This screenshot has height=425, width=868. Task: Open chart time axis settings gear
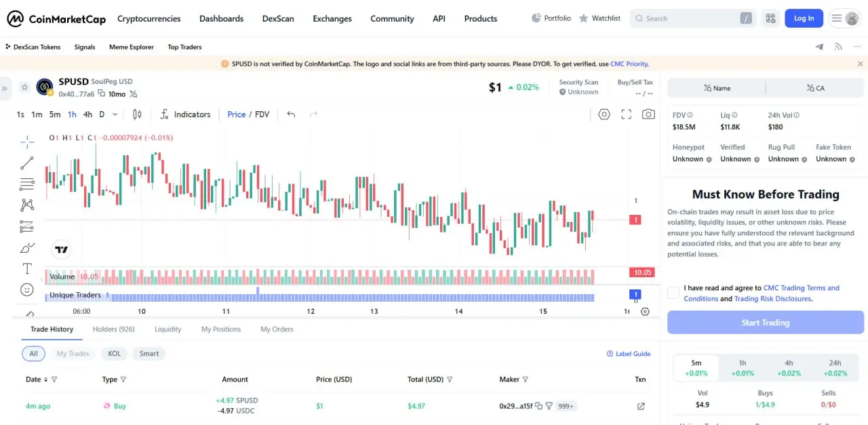pos(645,312)
